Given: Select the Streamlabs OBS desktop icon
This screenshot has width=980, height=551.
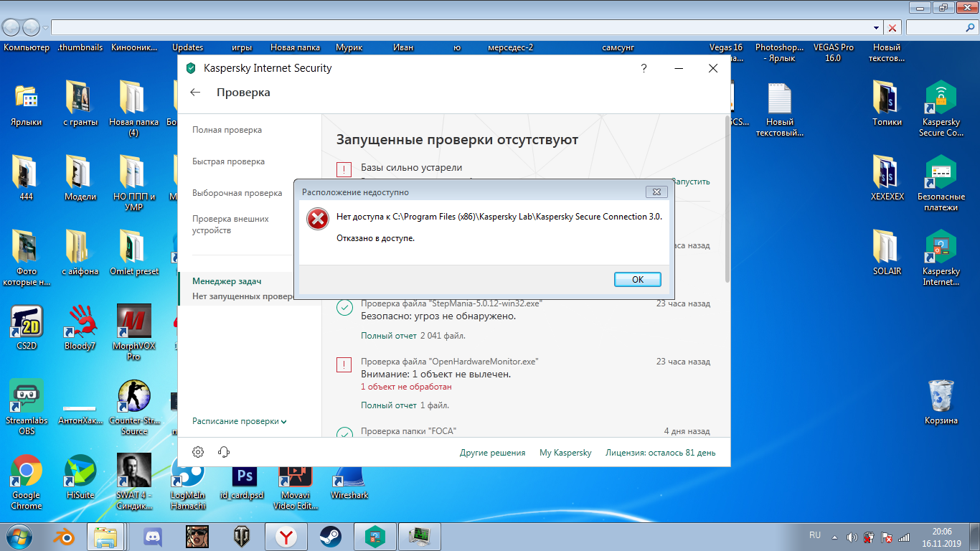Looking at the screenshot, I should tap(27, 408).
